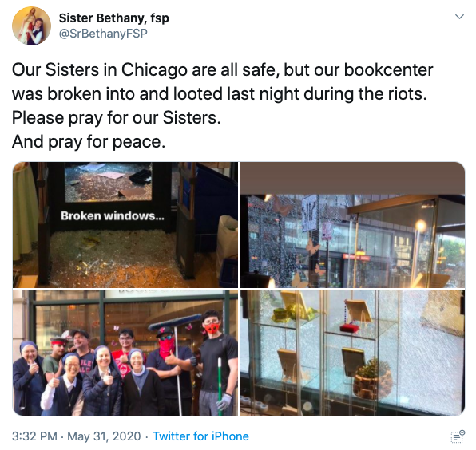The height and width of the screenshot is (450, 476).
Task: Click the man wearing the red face mask
Action: pos(216,362)
